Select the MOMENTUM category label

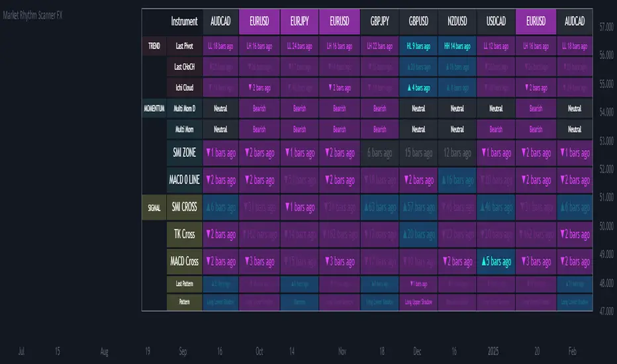click(x=153, y=109)
